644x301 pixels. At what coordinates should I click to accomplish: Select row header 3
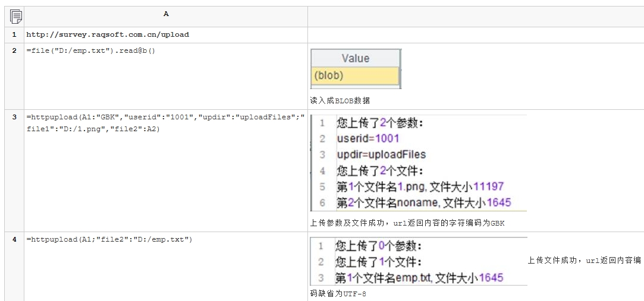point(14,117)
